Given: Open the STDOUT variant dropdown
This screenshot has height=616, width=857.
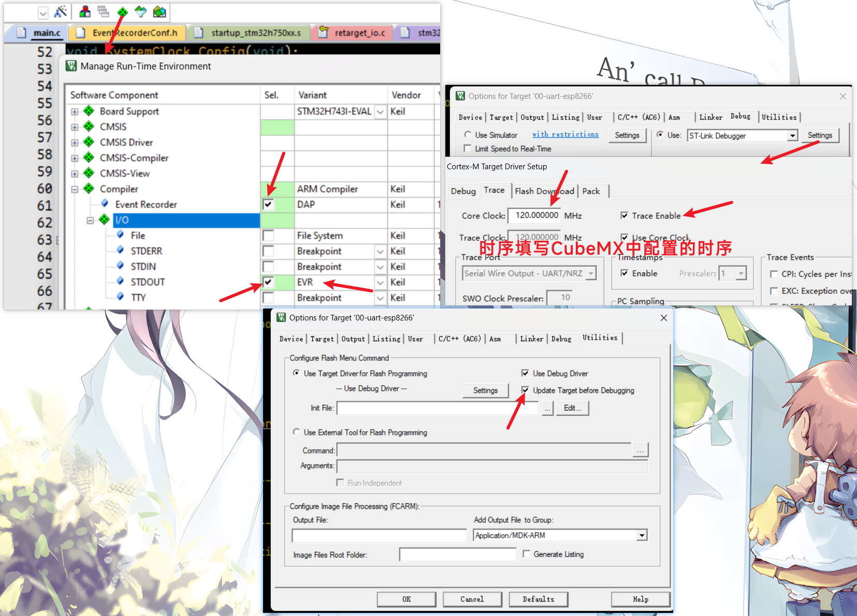Looking at the screenshot, I should 380,283.
